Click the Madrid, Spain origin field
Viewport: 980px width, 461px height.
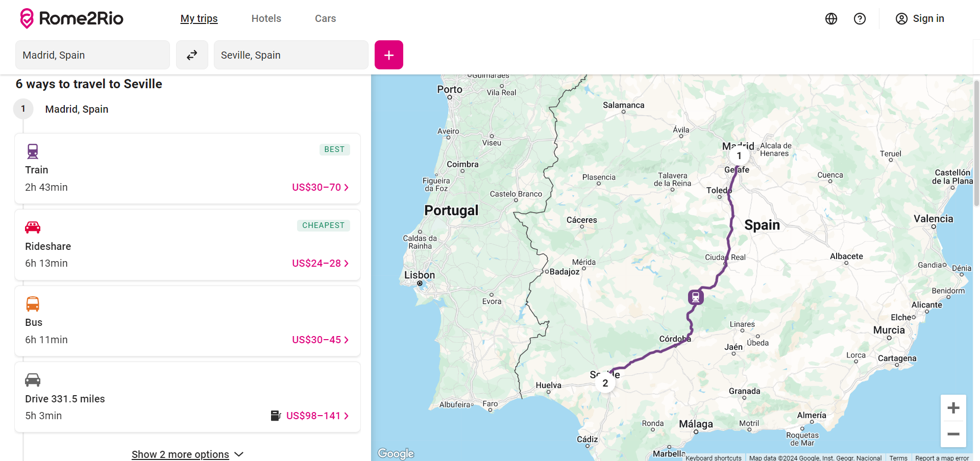click(92, 55)
